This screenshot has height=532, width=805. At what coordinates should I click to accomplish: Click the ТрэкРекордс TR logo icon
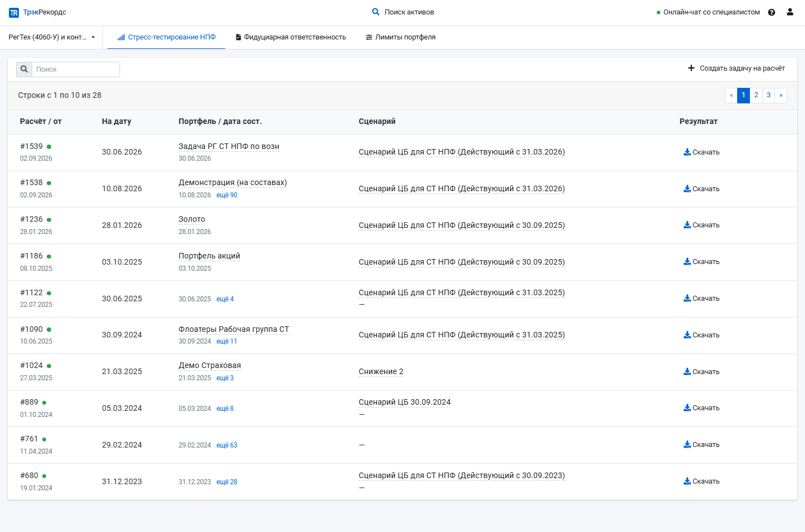14,12
